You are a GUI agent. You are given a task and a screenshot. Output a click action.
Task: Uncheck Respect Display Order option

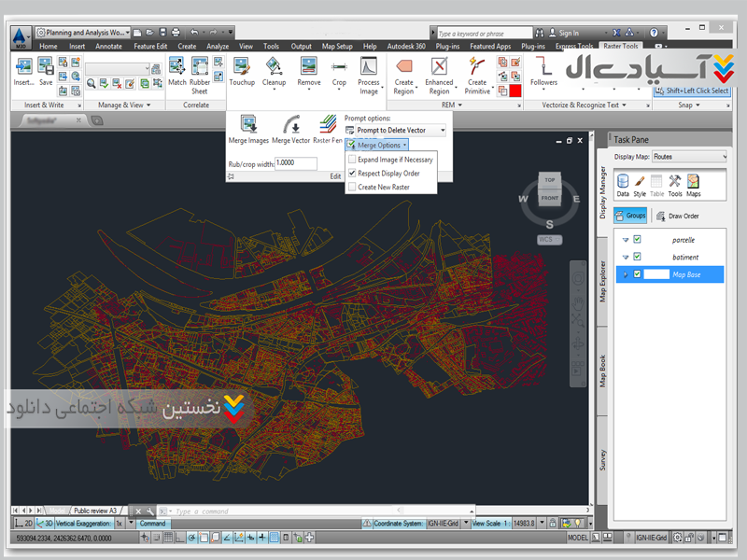(x=352, y=174)
